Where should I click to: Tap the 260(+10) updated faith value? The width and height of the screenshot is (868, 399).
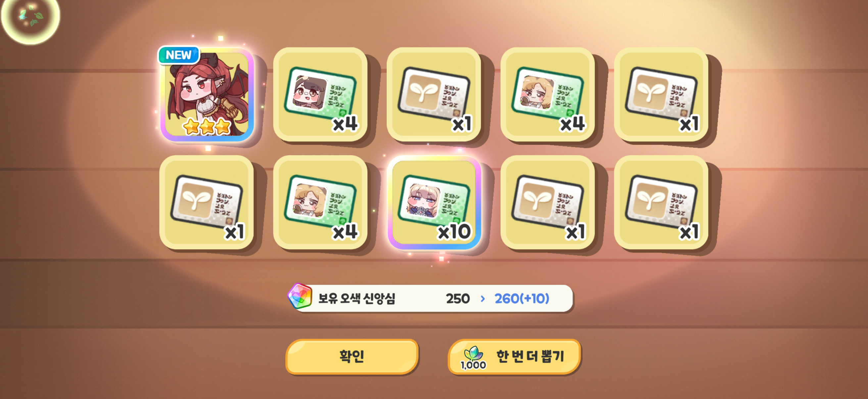tap(522, 298)
